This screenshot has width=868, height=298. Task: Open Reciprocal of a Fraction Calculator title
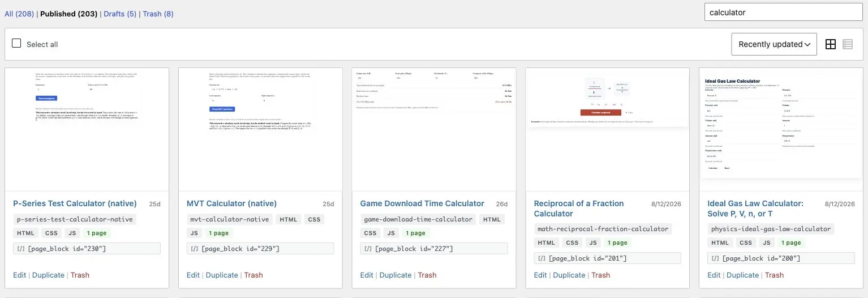coord(579,208)
